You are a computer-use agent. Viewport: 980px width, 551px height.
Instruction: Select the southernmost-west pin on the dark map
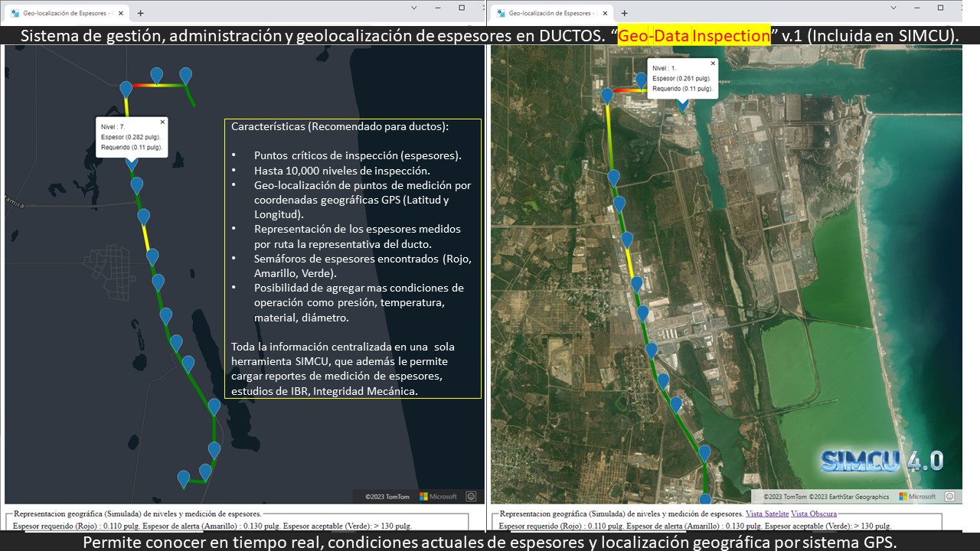[x=184, y=478]
